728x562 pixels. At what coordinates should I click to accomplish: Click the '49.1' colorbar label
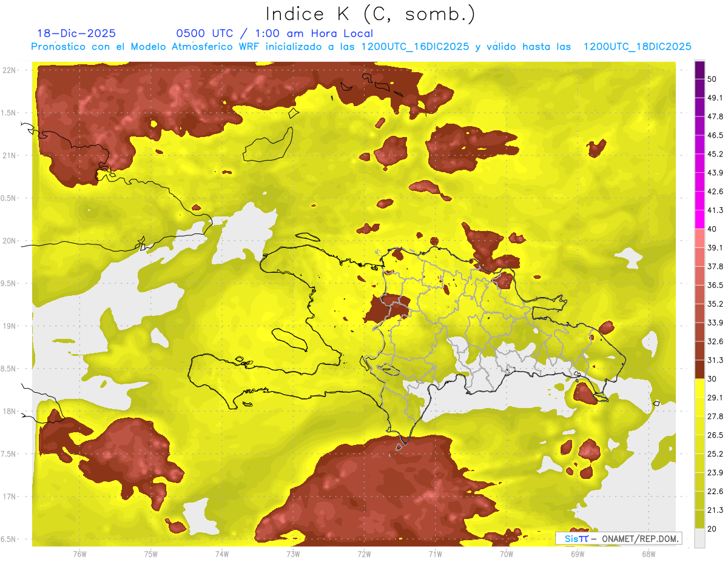click(x=715, y=98)
